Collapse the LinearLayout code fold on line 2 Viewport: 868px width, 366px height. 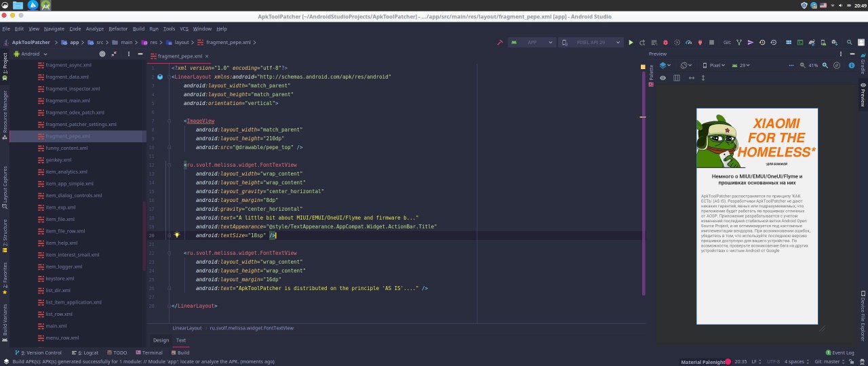click(x=170, y=77)
